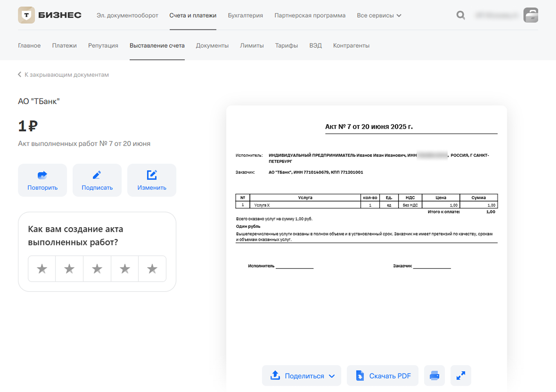The height and width of the screenshot is (392, 556).
Task: Click the Исполнитель signature line
Action: coord(280,266)
